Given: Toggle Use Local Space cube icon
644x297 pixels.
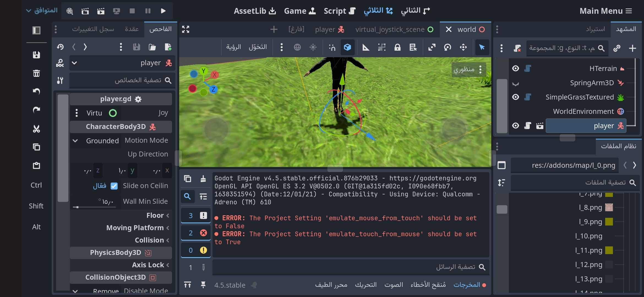Looking at the screenshot, I should (x=347, y=47).
